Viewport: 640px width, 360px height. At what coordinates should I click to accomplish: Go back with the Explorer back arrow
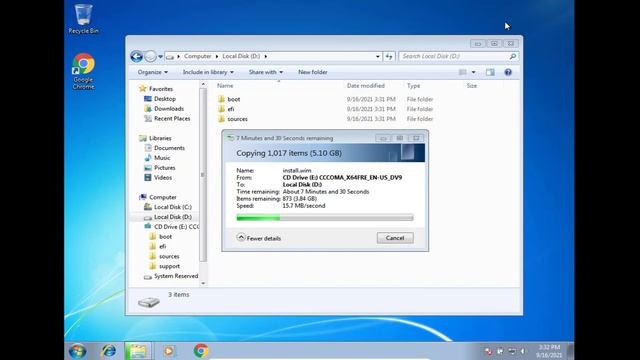click(136, 56)
